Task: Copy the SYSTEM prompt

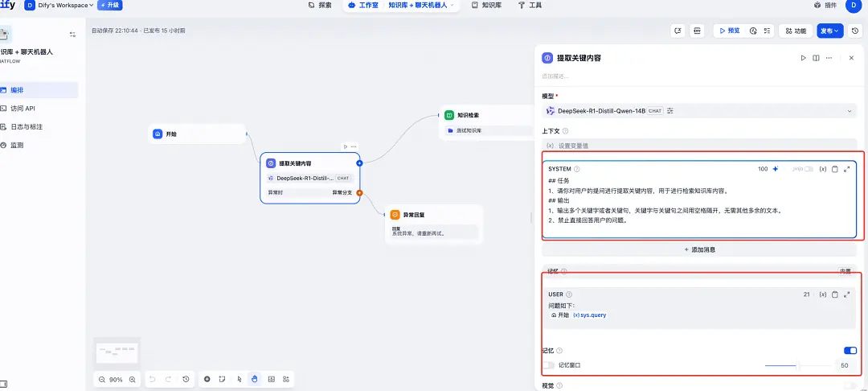Action: coord(835,169)
